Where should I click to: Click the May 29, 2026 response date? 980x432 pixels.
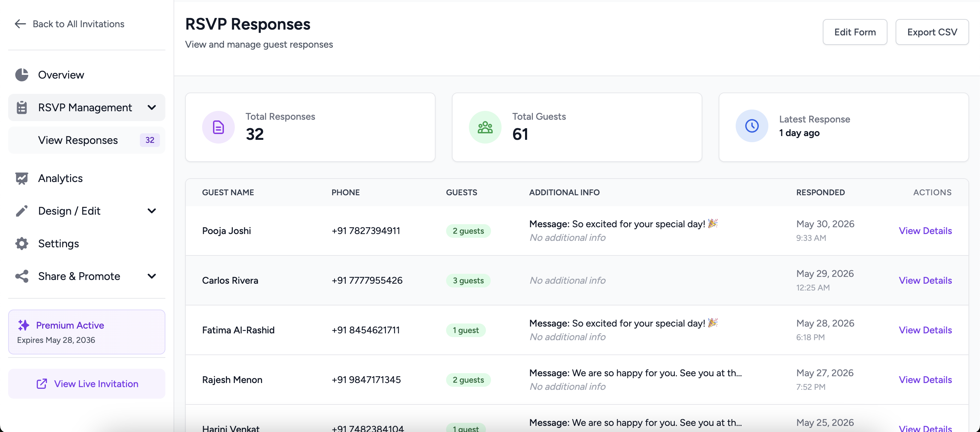click(x=825, y=274)
